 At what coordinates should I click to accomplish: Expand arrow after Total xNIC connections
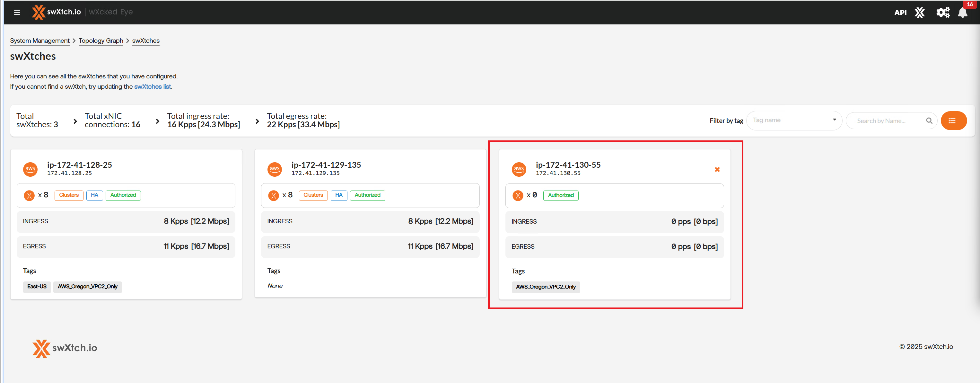click(x=157, y=121)
